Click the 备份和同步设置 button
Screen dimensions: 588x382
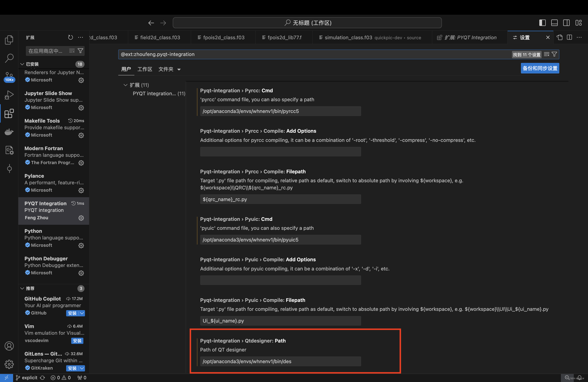pos(540,68)
